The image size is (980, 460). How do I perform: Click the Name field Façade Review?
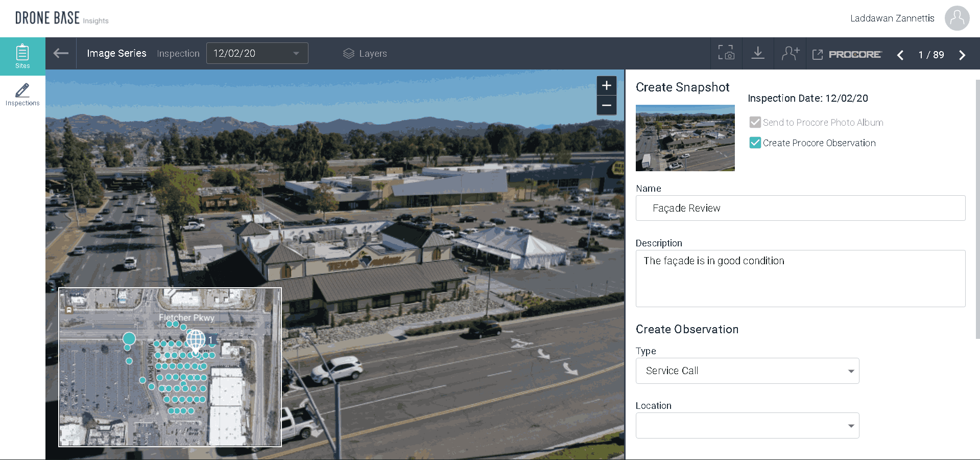(800, 208)
